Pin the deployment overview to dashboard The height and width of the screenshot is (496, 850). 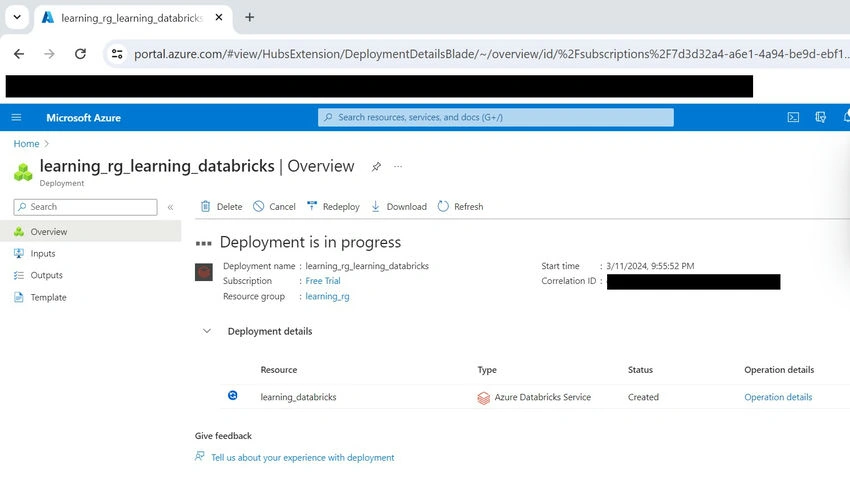pyautogui.click(x=376, y=166)
